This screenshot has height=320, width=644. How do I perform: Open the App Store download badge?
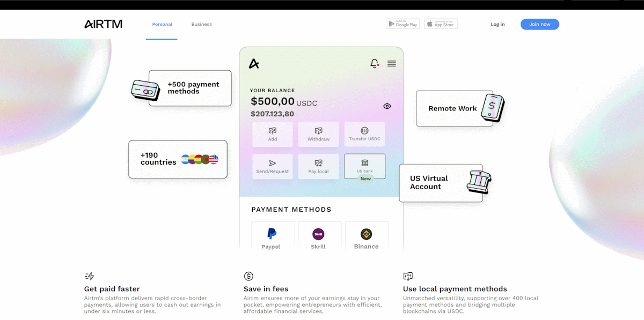(x=441, y=24)
